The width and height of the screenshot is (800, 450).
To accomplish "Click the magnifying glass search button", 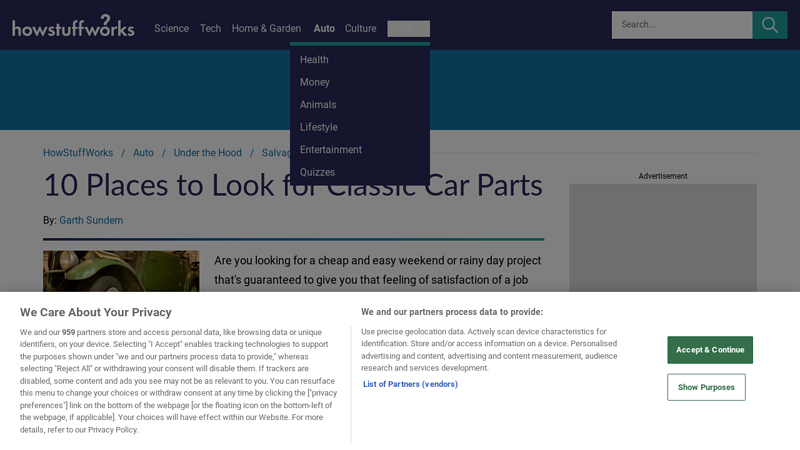I will coord(769,25).
